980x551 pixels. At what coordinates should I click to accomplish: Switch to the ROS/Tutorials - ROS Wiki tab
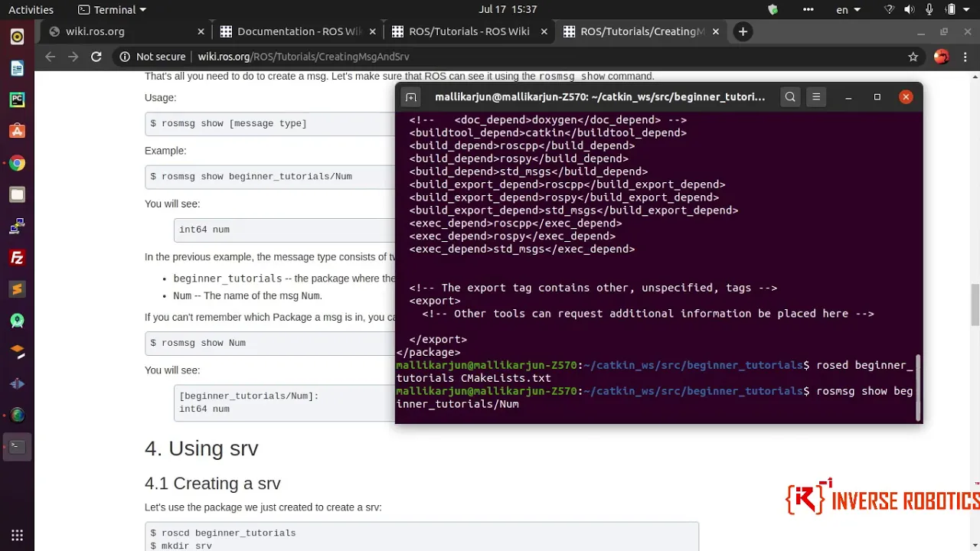pyautogui.click(x=470, y=31)
